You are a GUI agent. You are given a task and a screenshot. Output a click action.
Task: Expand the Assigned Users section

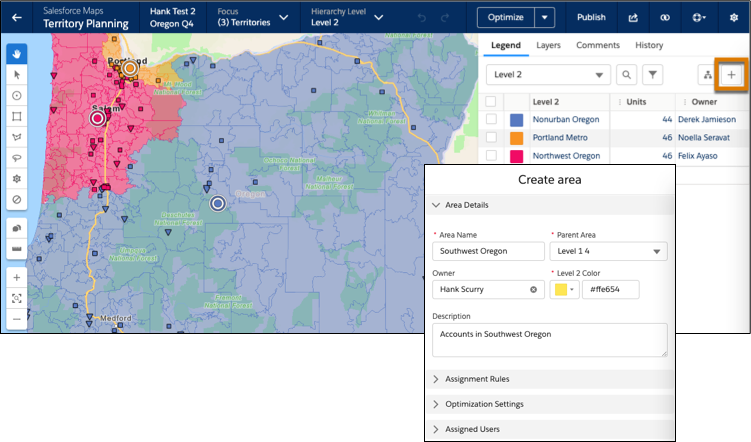click(550, 430)
